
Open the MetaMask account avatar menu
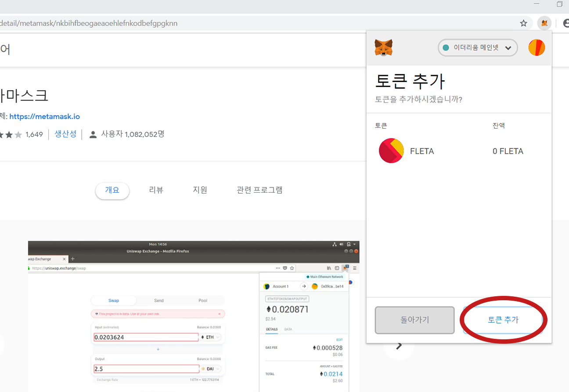click(536, 47)
